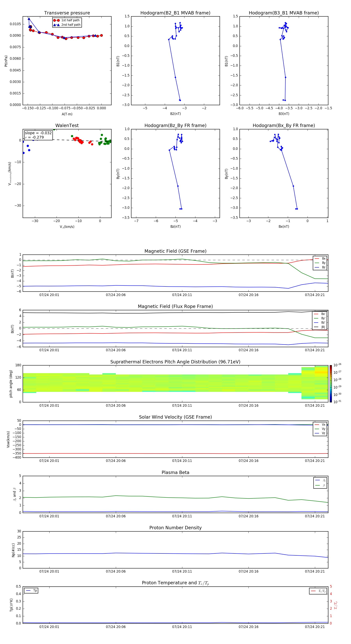The width and height of the screenshot is (351, 644).
Task: Click the "Tp(10^6K)" y-axis label
Action: click(x=11, y=605)
